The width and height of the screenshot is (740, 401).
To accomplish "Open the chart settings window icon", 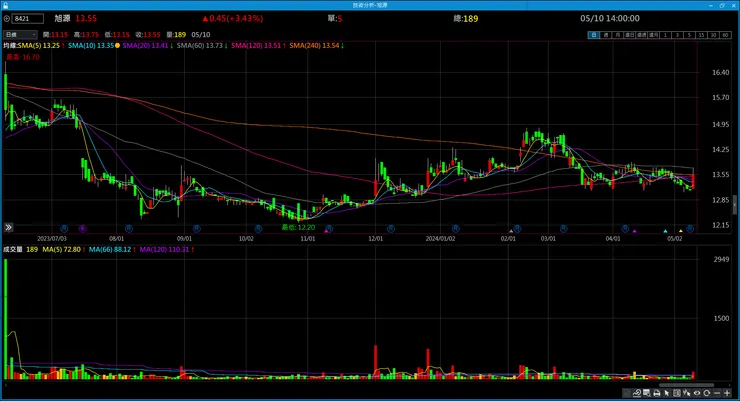I will (646, 393).
